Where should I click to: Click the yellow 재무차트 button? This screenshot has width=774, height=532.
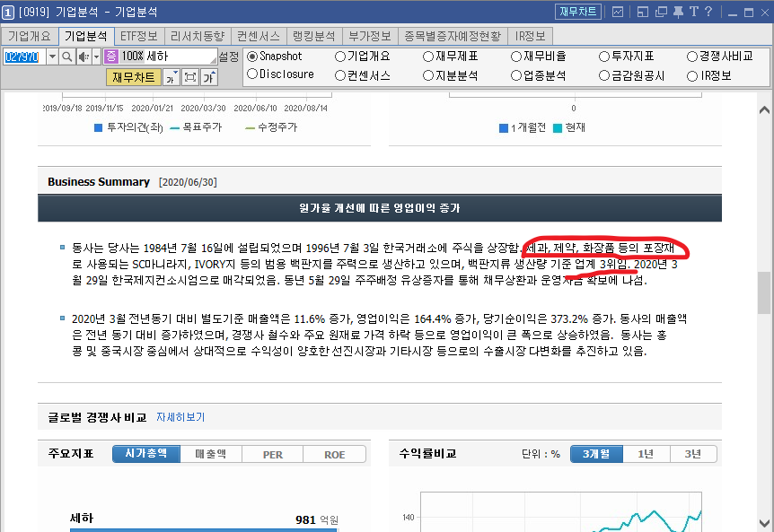click(x=133, y=77)
